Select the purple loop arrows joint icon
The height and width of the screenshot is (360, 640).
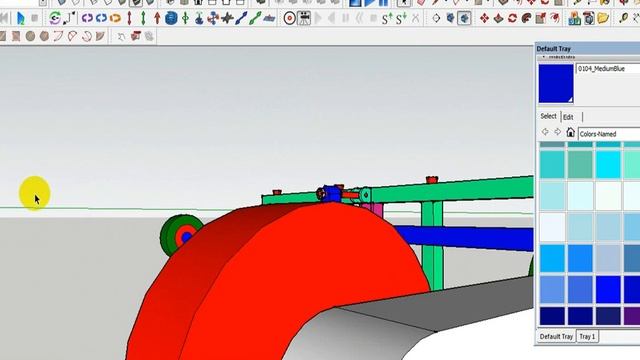pos(87,18)
